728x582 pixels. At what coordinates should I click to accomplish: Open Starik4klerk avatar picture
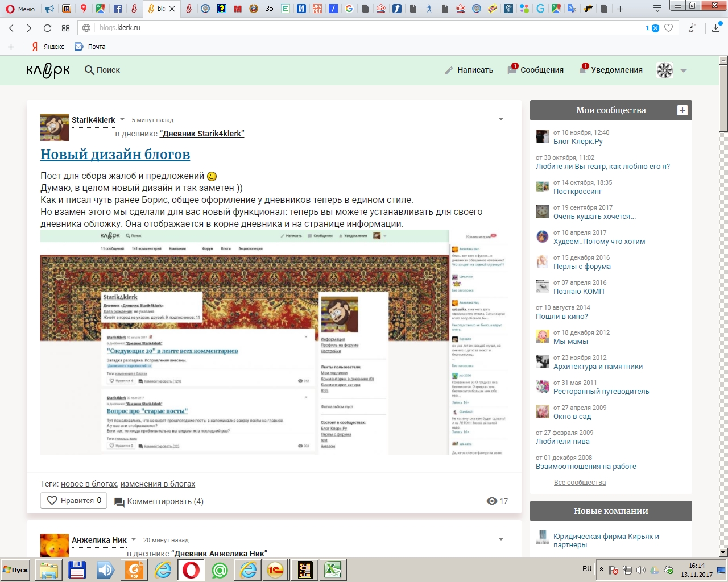(x=55, y=127)
